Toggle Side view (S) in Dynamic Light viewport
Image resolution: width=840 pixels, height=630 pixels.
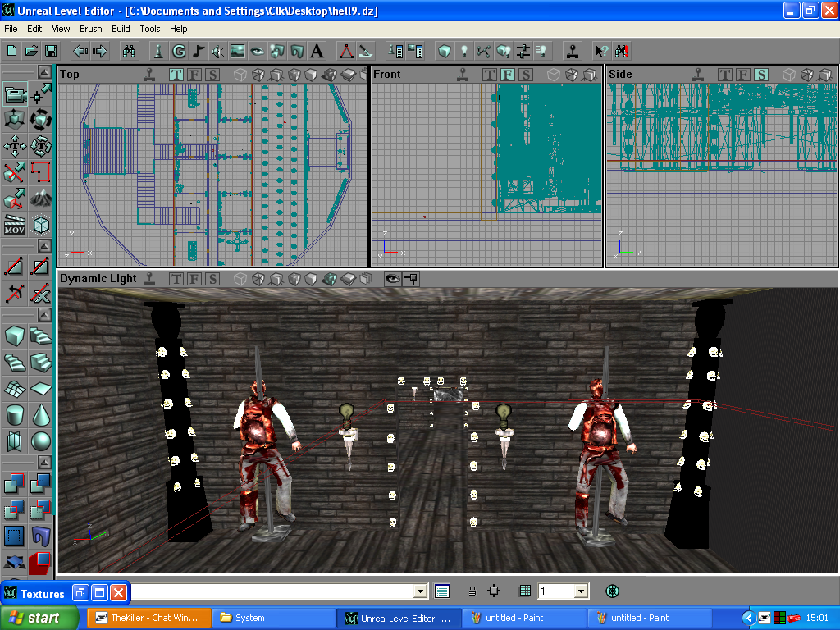coord(212,279)
